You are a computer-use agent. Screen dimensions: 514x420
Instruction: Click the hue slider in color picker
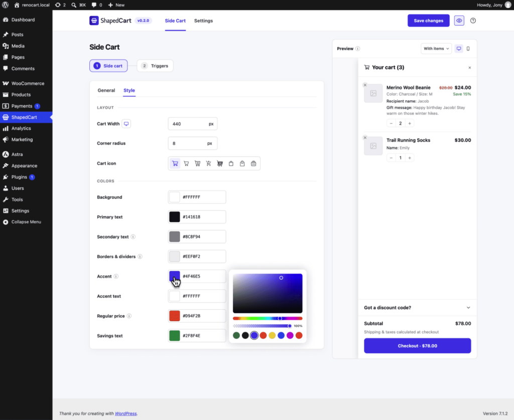(268, 319)
